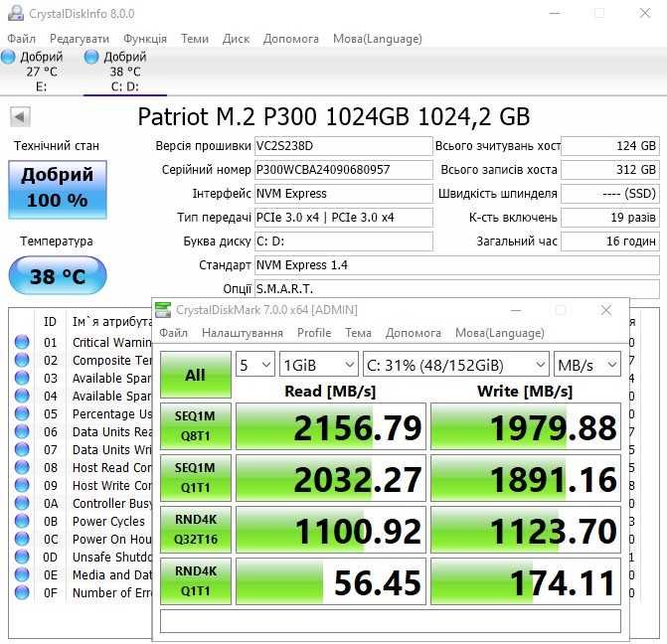The width and height of the screenshot is (667, 644).
Task: Click the standard field NVM Express 1.4
Action: 457,265
